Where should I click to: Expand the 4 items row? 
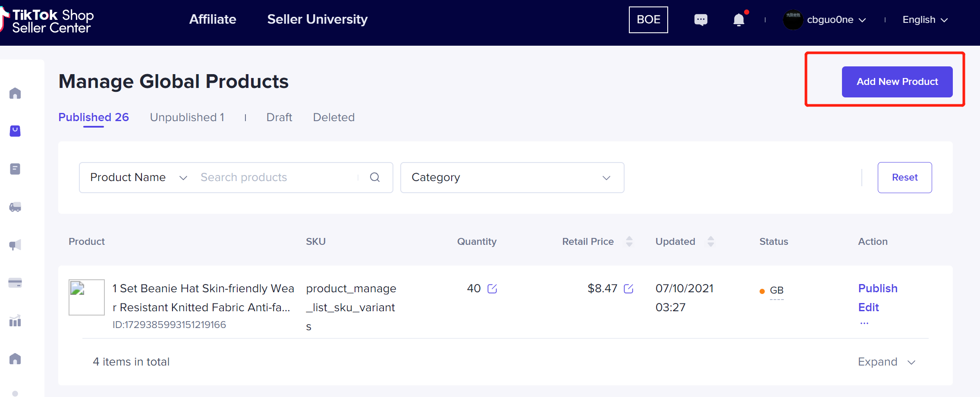(886, 362)
